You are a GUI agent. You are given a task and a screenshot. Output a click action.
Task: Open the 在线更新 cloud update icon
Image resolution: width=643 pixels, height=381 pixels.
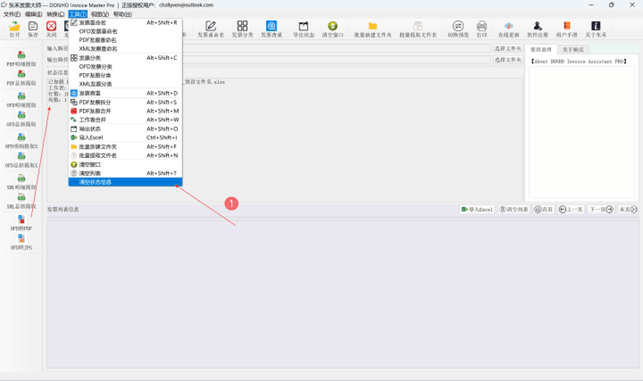click(x=508, y=29)
